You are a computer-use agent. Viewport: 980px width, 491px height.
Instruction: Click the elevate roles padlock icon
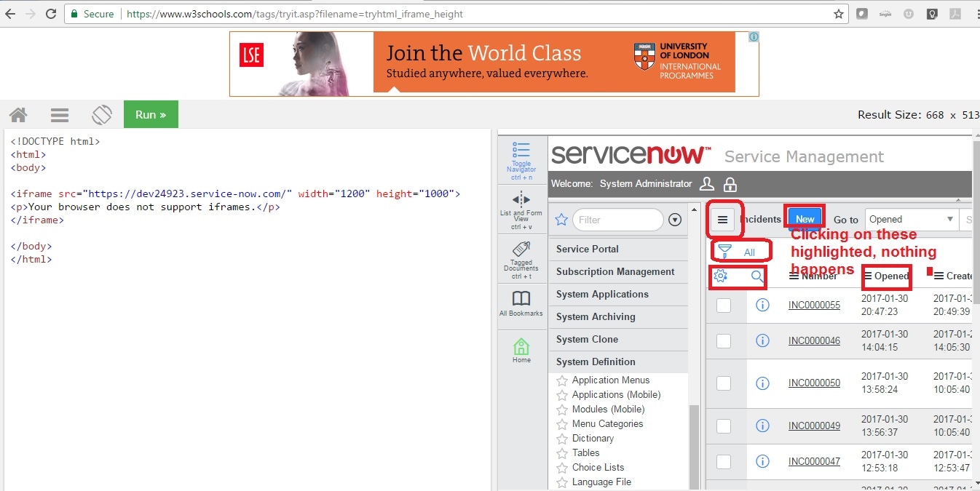(730, 184)
